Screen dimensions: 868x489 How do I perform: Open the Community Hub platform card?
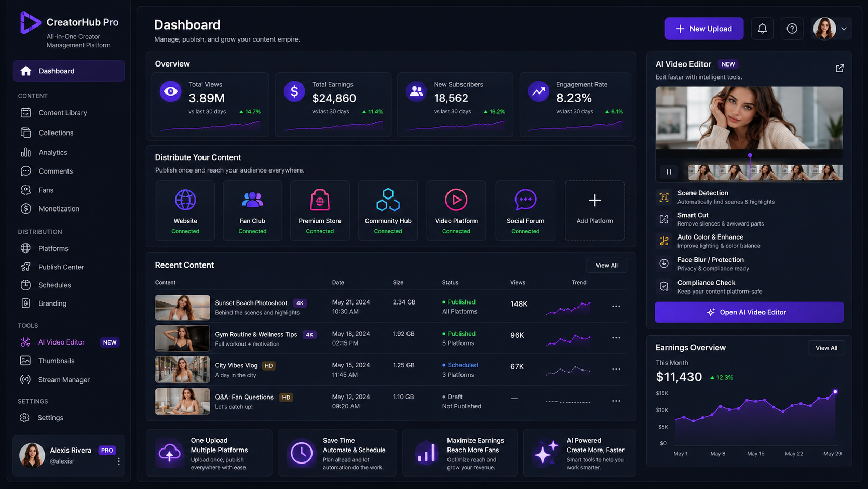(x=388, y=210)
